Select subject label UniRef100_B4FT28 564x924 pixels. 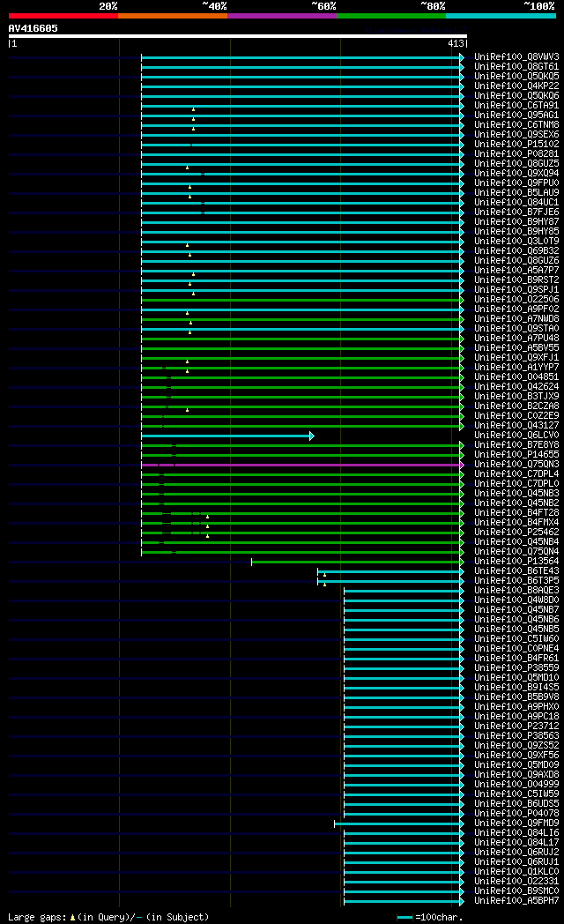tap(516, 512)
